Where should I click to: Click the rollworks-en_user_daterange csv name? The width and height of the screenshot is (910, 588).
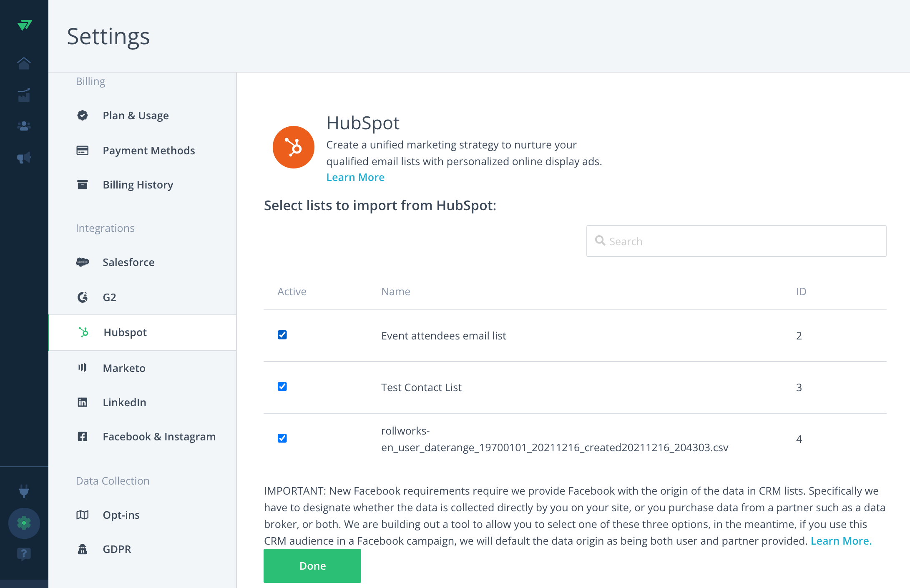[x=555, y=439]
